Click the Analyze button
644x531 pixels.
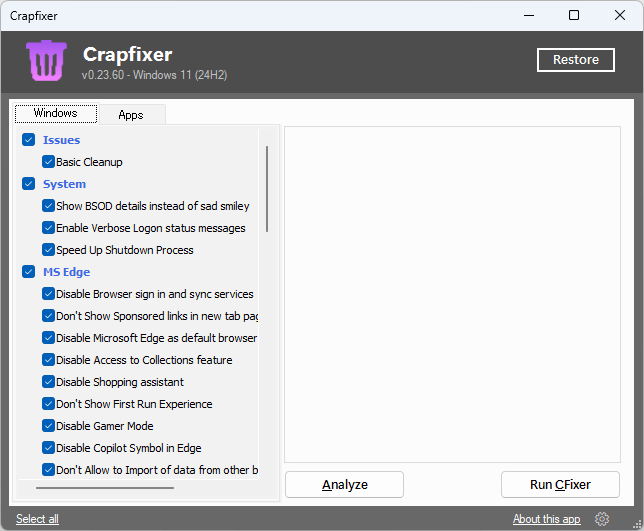pyautogui.click(x=344, y=485)
